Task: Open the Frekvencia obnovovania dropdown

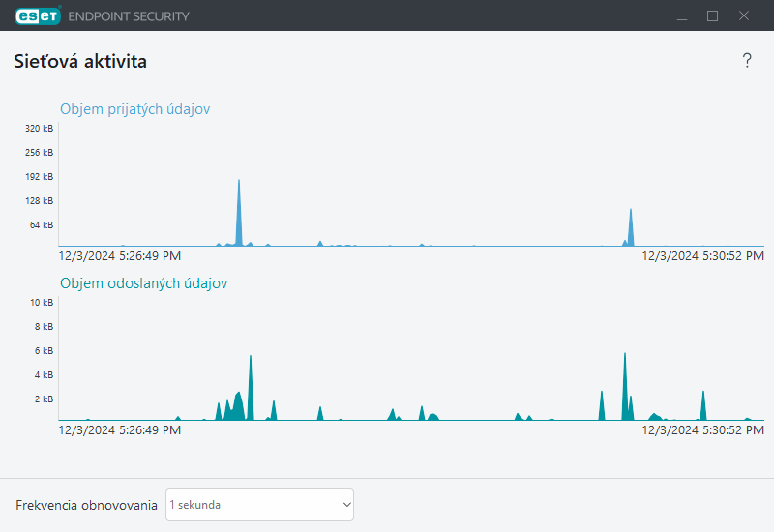Action: coord(259,505)
